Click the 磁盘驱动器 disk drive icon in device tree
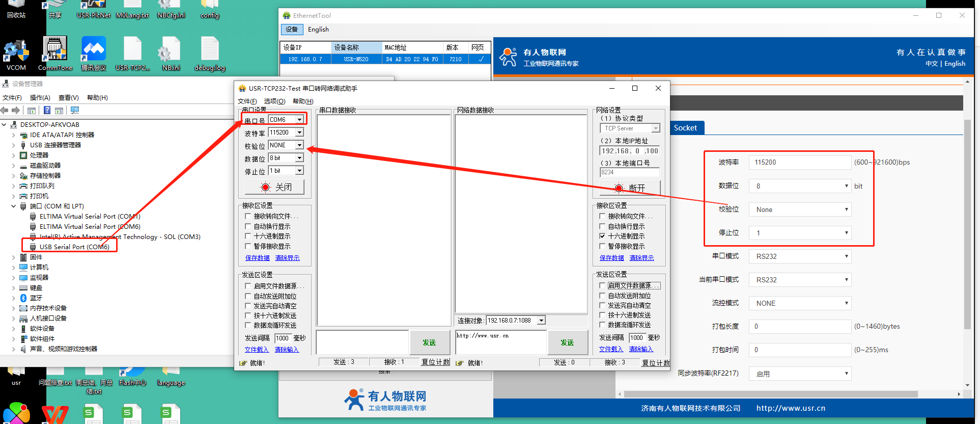 pyautogui.click(x=23, y=166)
